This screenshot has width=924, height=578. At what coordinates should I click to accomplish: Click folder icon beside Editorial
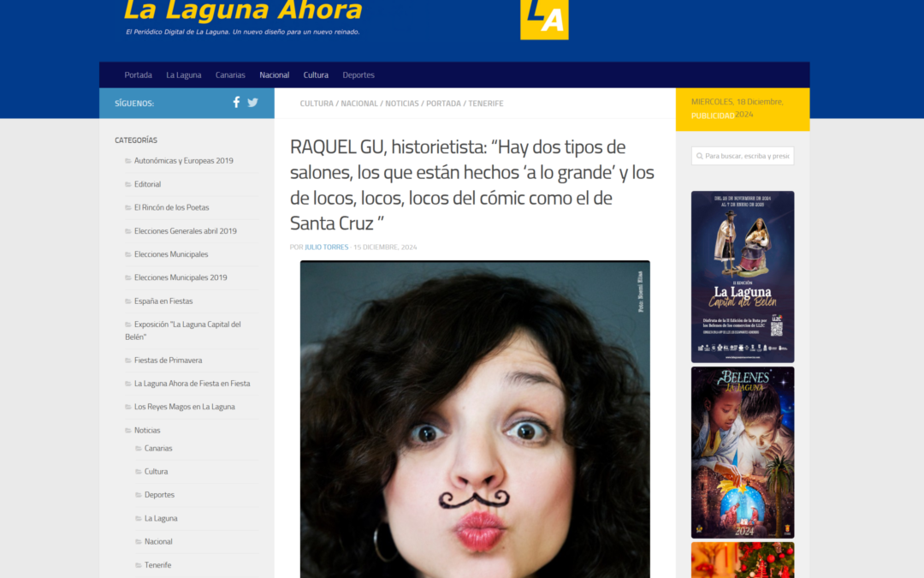click(127, 185)
